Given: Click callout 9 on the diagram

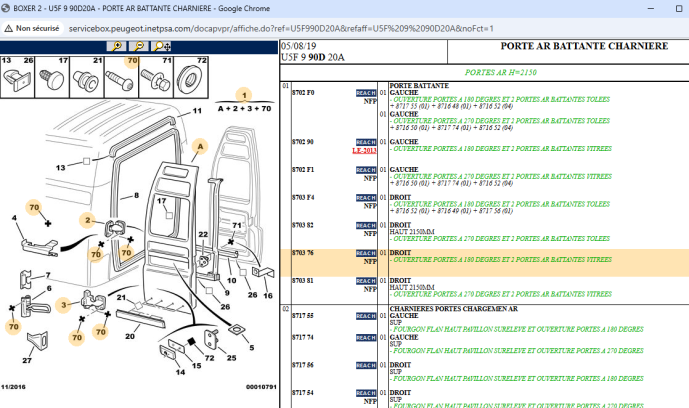Looking at the screenshot, I should (227, 293).
